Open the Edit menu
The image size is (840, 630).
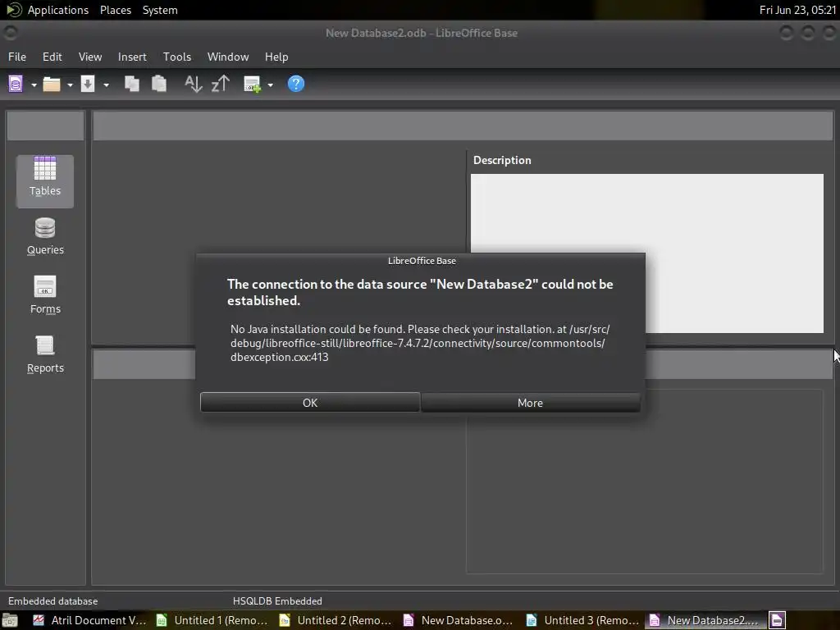point(52,57)
